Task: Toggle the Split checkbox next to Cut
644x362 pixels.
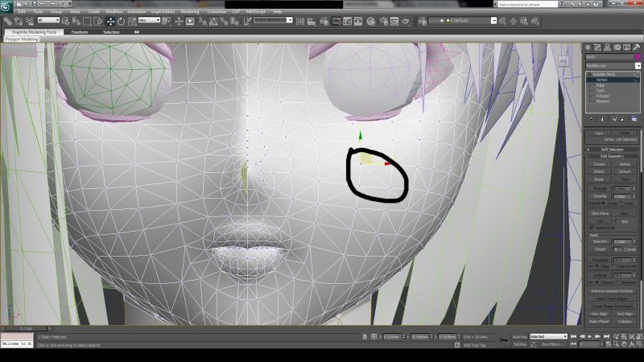Action: point(616,220)
